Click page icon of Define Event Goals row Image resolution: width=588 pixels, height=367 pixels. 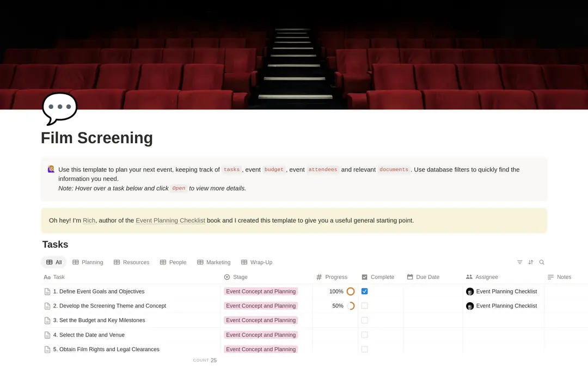pos(47,292)
